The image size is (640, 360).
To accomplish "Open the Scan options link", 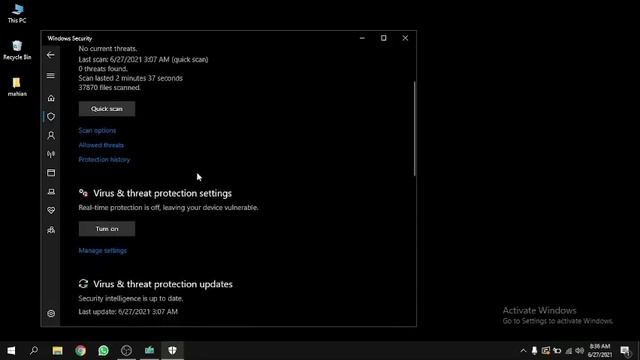I will click(97, 131).
